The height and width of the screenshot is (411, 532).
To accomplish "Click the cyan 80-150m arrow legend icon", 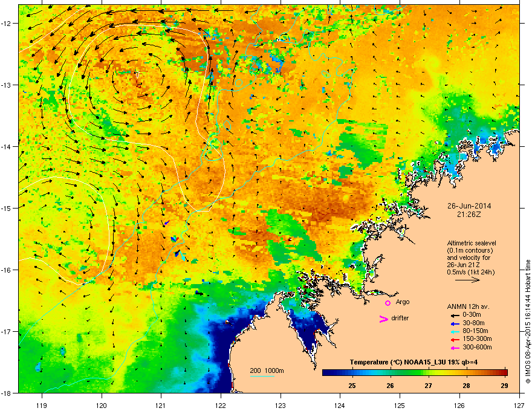I will (455, 332).
